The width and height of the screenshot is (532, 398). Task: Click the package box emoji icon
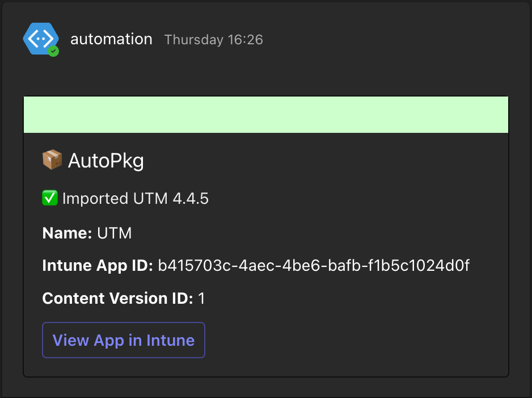coord(52,161)
